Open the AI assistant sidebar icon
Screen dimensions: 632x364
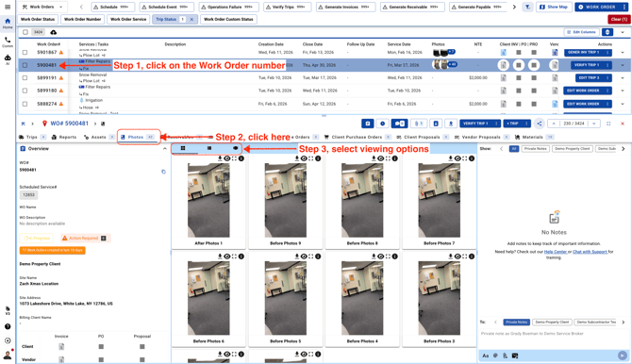pyautogui.click(x=8, y=59)
